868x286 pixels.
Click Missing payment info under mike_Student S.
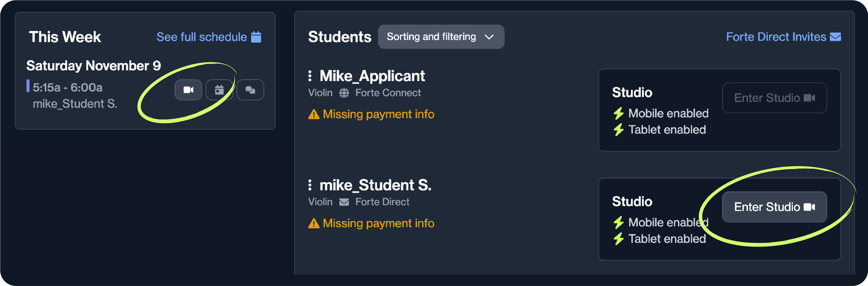378,223
